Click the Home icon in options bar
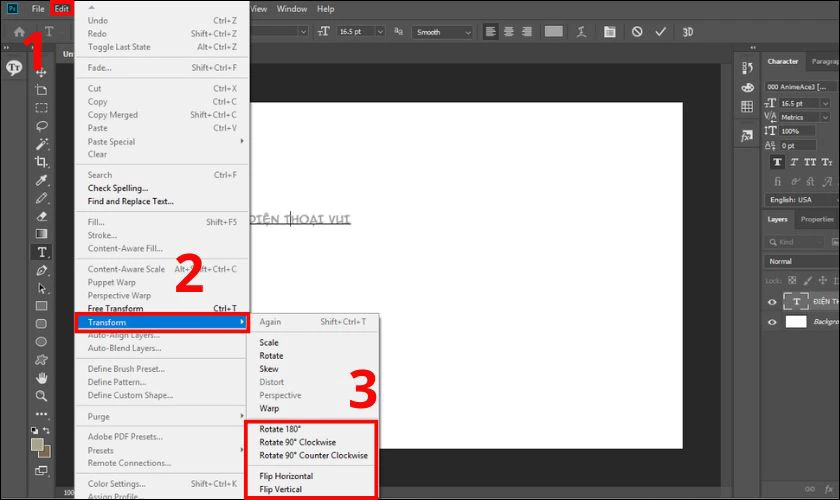The image size is (840, 500). coord(19,32)
